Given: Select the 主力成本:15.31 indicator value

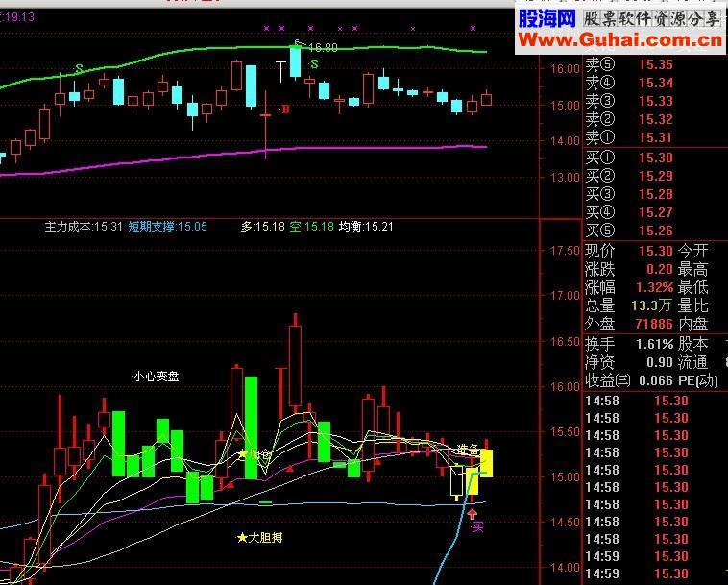Looking at the screenshot, I should coord(84,227).
